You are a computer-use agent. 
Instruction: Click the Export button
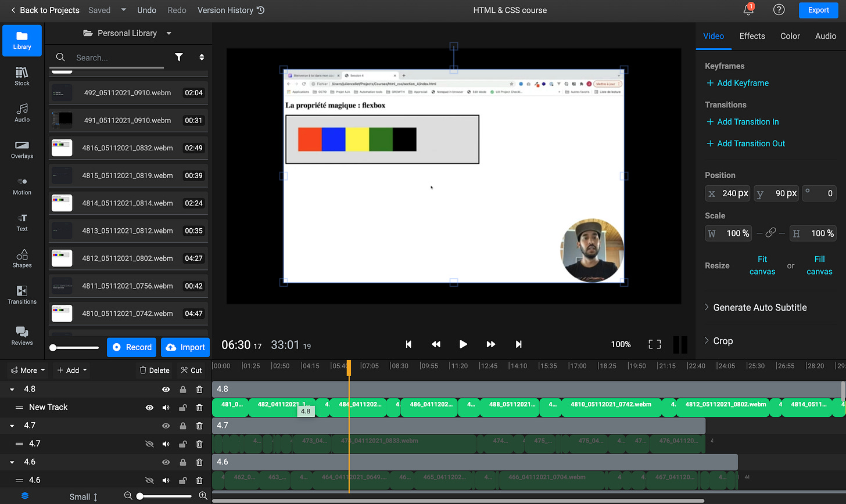tap(818, 10)
